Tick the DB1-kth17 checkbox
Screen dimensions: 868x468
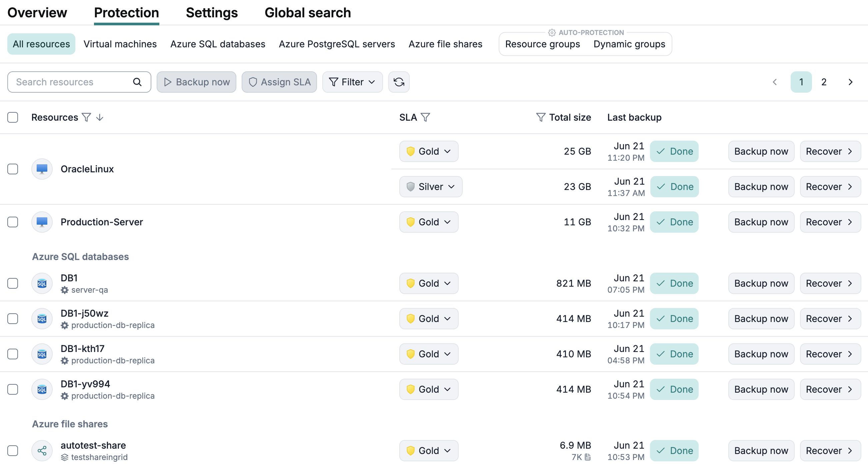13,354
